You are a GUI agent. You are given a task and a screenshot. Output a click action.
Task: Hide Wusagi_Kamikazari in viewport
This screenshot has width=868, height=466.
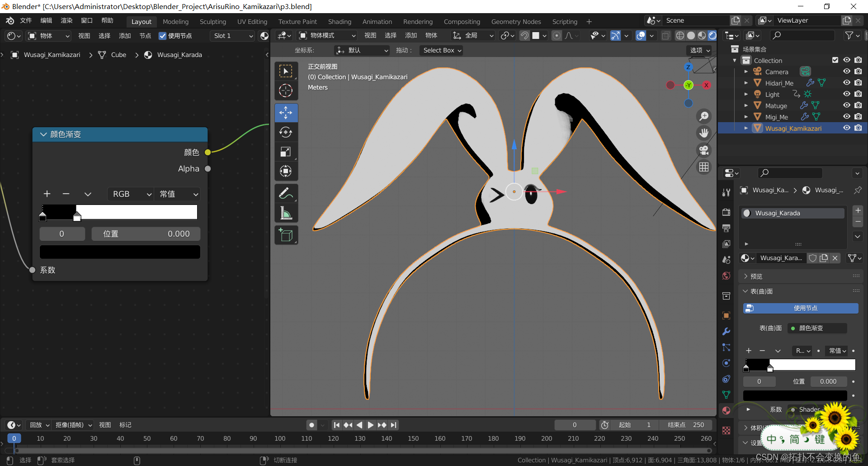point(847,128)
